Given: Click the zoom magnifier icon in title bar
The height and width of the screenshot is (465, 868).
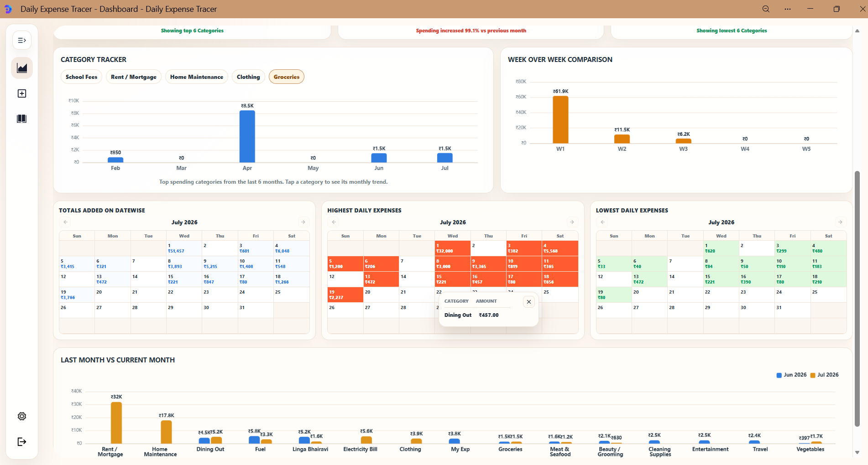Looking at the screenshot, I should tap(766, 9).
